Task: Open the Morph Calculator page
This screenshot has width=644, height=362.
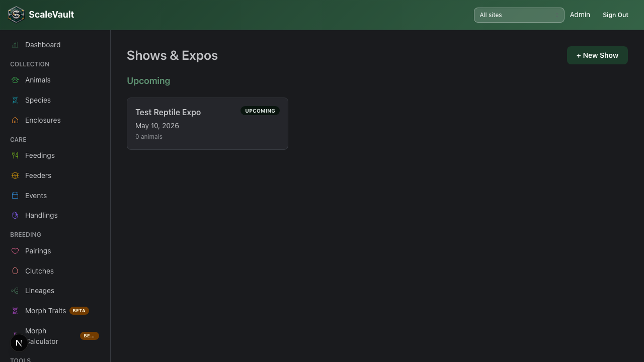Action: click(55, 336)
